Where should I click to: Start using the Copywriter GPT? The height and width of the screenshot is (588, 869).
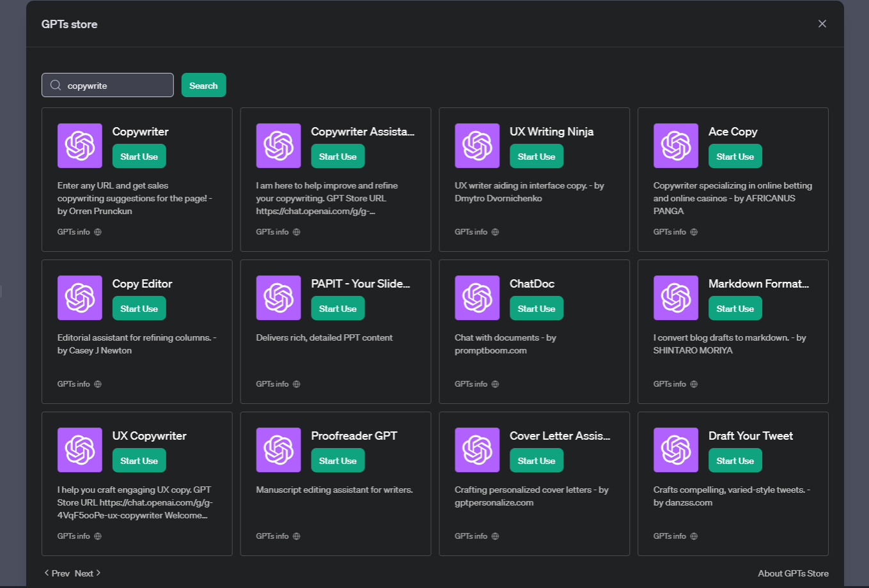[139, 157]
